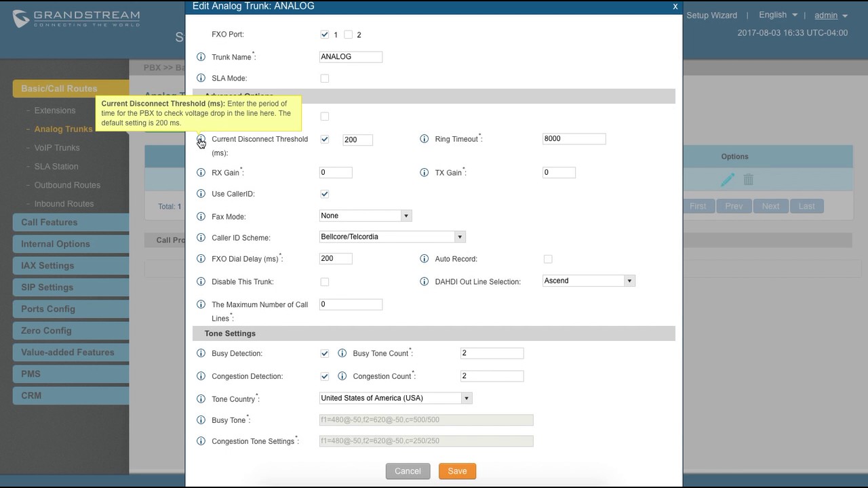Image resolution: width=868 pixels, height=488 pixels.
Task: Enable SLA Mode checkbox
Action: tap(325, 79)
